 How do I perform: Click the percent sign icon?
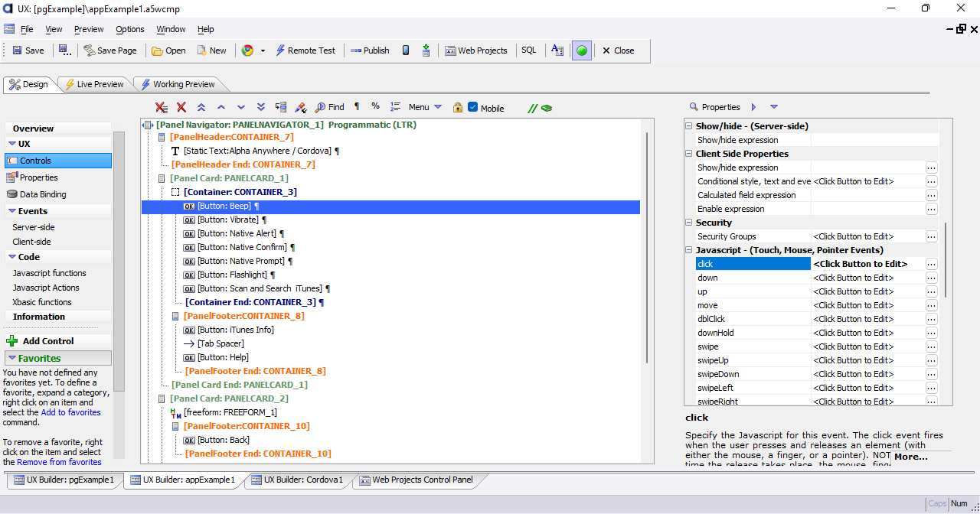click(x=375, y=107)
